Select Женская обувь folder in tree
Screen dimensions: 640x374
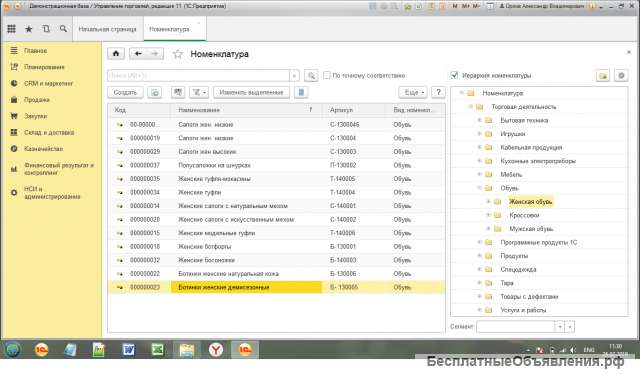pyautogui.click(x=531, y=202)
